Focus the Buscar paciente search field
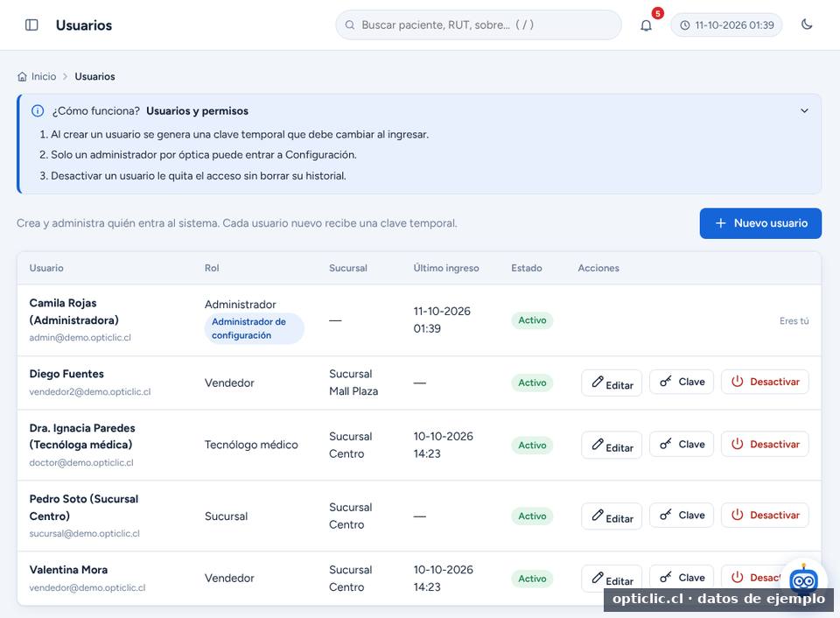Image resolution: width=840 pixels, height=618 pixels. (479, 25)
